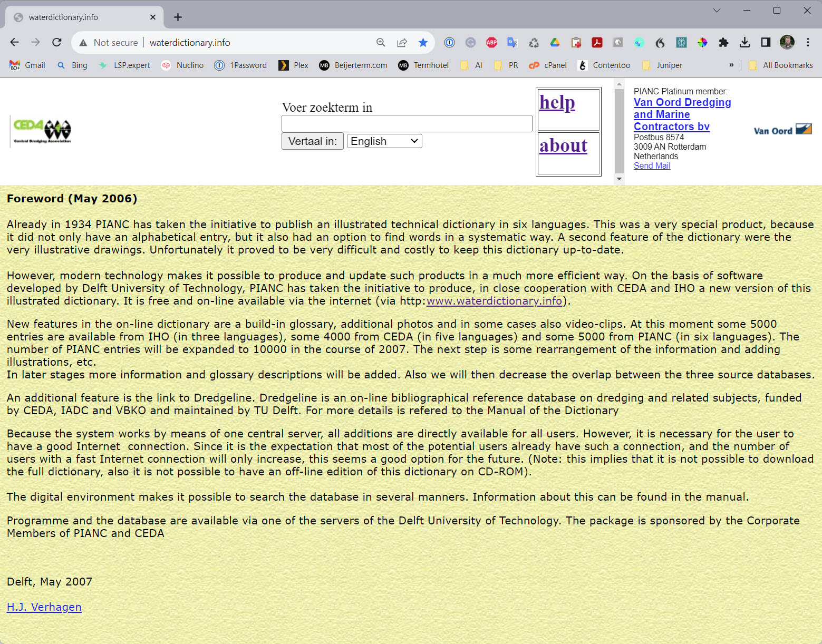The width and height of the screenshot is (822, 644).
Task: Open the Chrome downloads icon
Action: pyautogui.click(x=744, y=43)
